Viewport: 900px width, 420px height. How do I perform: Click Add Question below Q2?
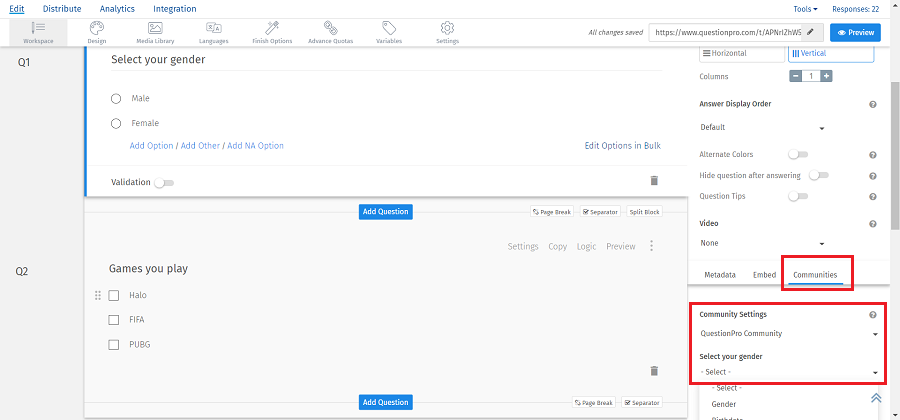(386, 402)
